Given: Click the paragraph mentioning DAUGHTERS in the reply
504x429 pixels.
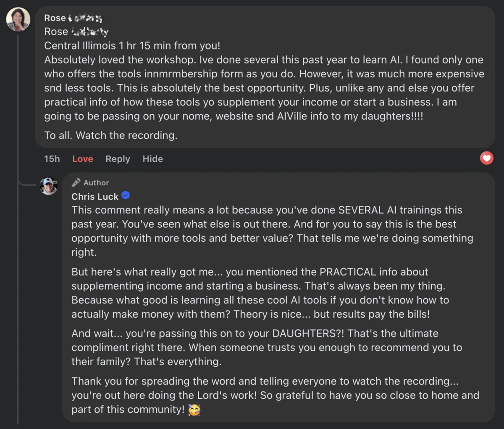Looking at the screenshot, I should click(x=266, y=347).
